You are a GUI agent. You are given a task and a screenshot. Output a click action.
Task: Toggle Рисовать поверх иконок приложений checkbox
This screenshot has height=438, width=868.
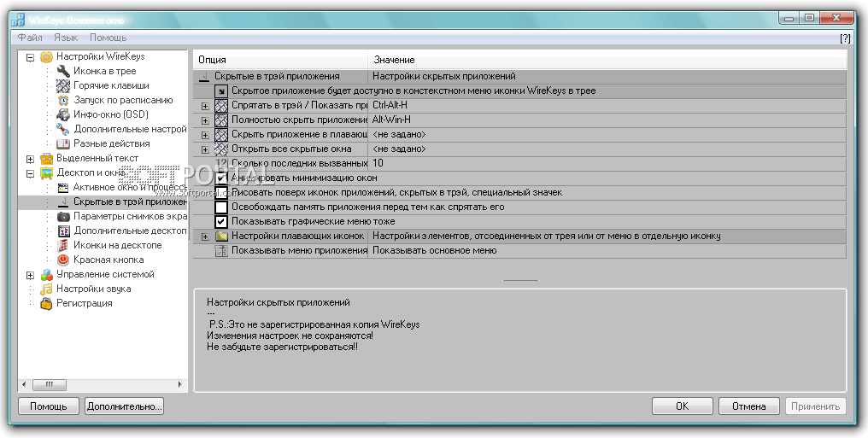point(221,192)
